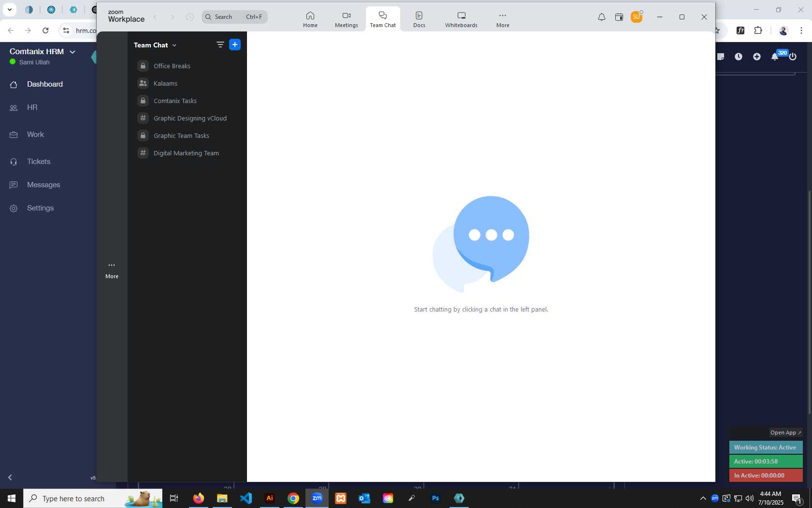The image size is (812, 508).
Task: Click the Working Status: Active bar
Action: click(766, 448)
